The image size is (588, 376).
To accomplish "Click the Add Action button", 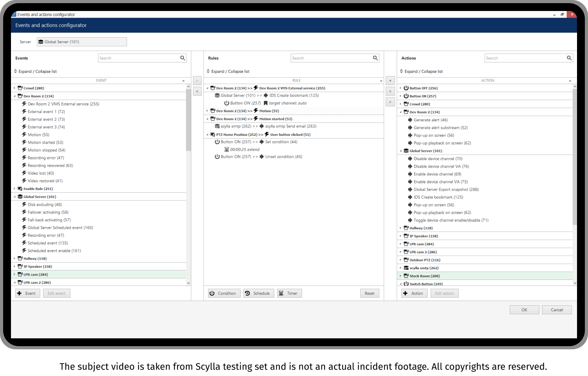I will [x=415, y=293].
